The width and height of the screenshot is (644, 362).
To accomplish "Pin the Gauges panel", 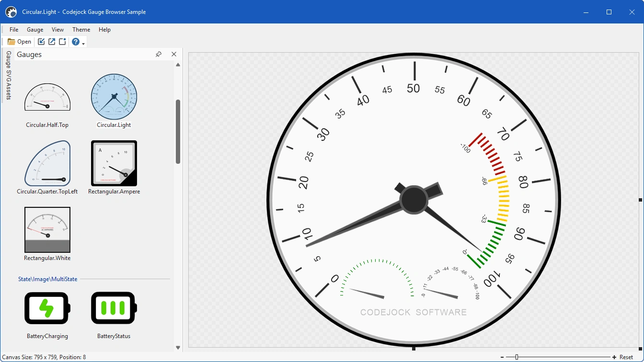I will (159, 55).
